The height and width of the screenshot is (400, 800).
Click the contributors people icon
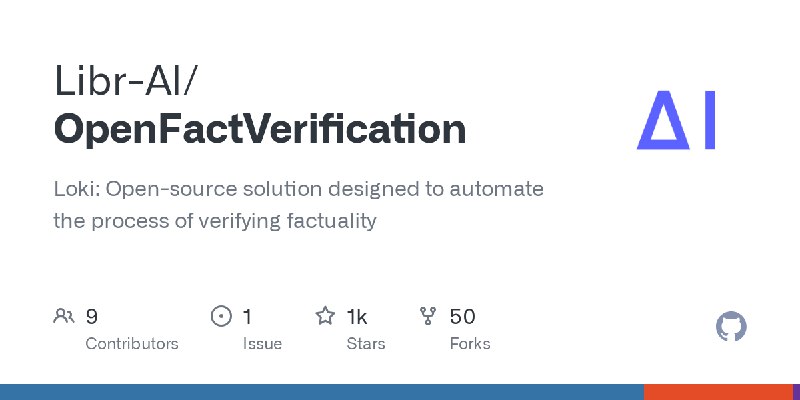tap(64, 316)
